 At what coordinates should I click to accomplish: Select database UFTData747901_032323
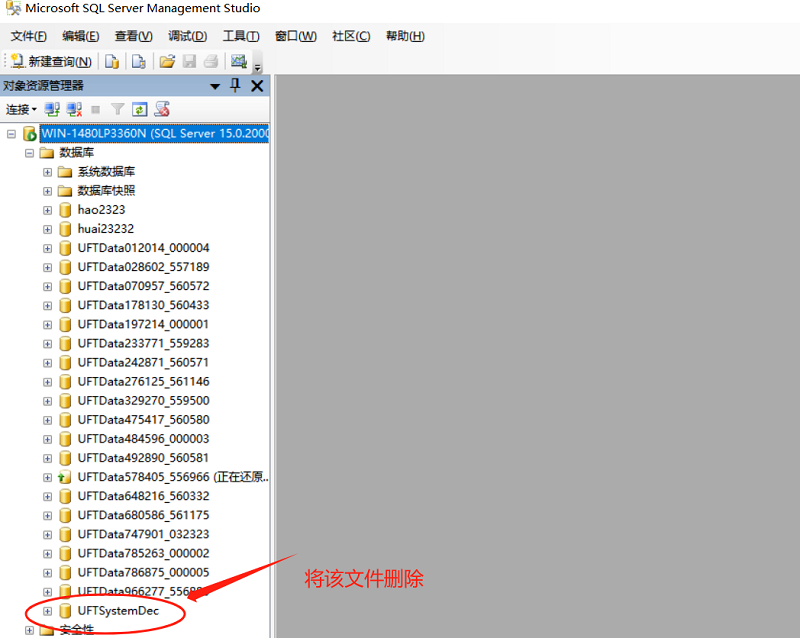pos(143,534)
